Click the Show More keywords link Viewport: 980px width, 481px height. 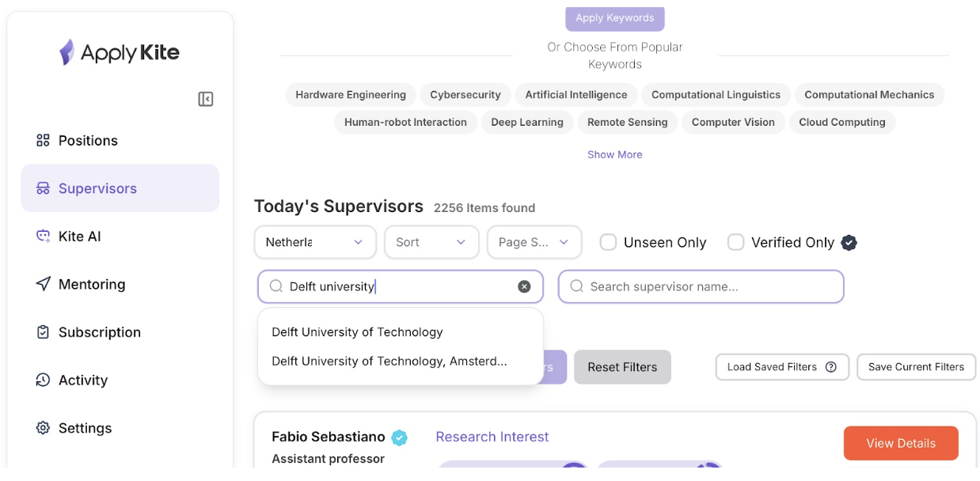click(x=614, y=154)
